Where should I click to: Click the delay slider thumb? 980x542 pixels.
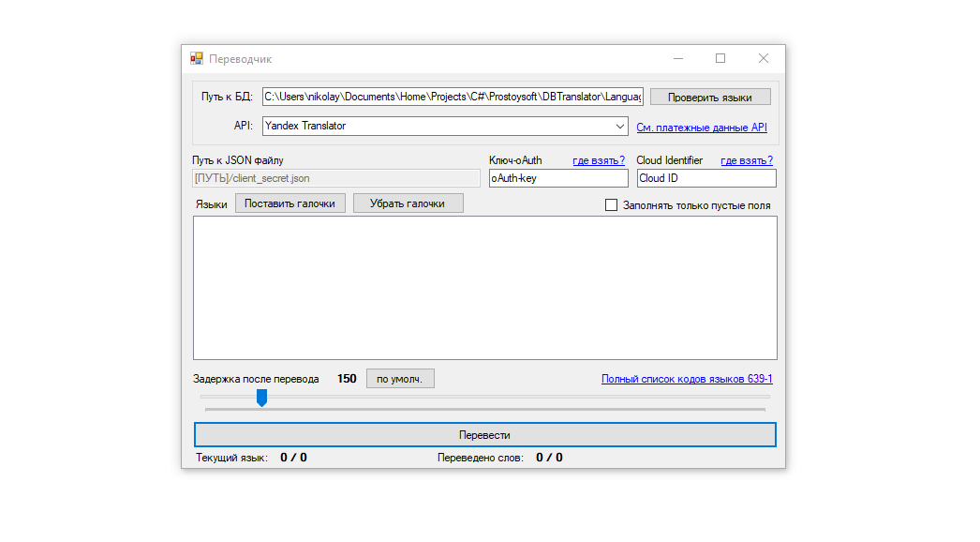coord(262,399)
